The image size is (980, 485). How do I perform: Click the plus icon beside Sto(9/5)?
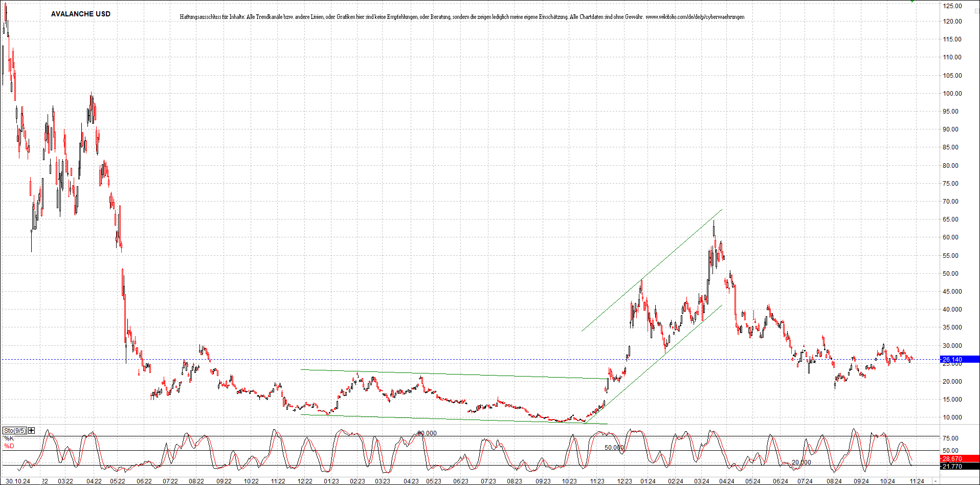pyautogui.click(x=32, y=431)
